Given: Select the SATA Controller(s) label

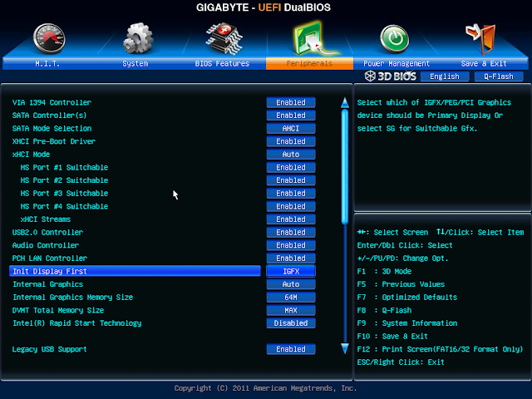Looking at the screenshot, I should (49, 116).
